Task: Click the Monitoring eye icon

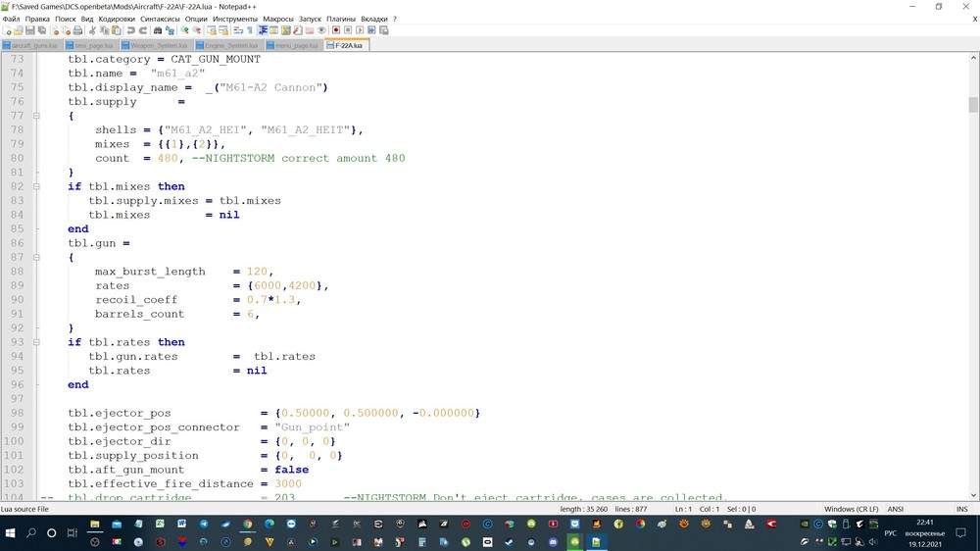Action: pyautogui.click(x=321, y=30)
